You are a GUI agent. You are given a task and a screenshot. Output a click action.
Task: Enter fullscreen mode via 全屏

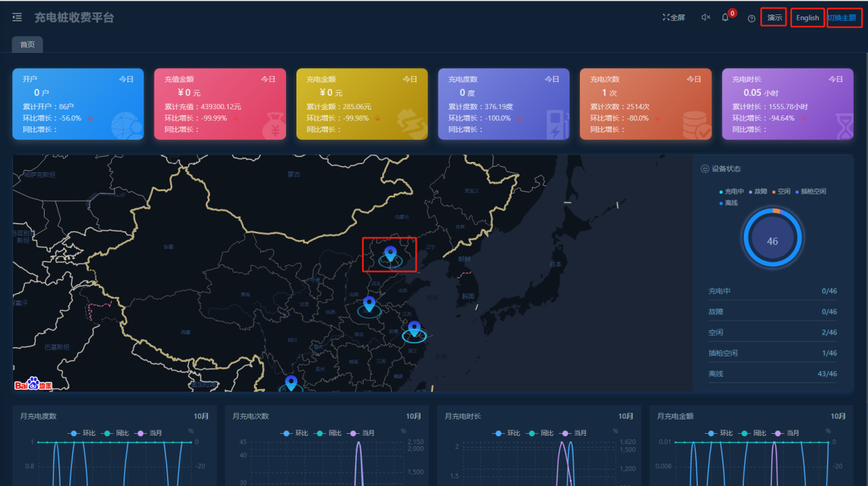[673, 18]
